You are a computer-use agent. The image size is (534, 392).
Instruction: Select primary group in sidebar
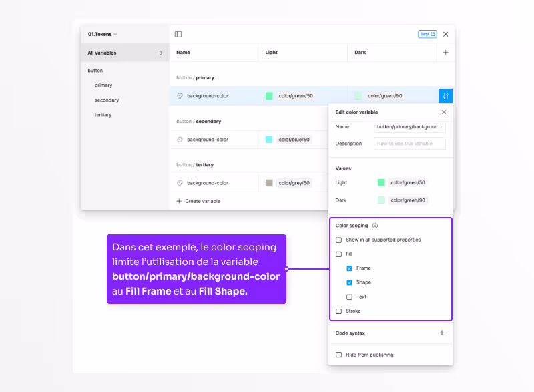click(103, 85)
